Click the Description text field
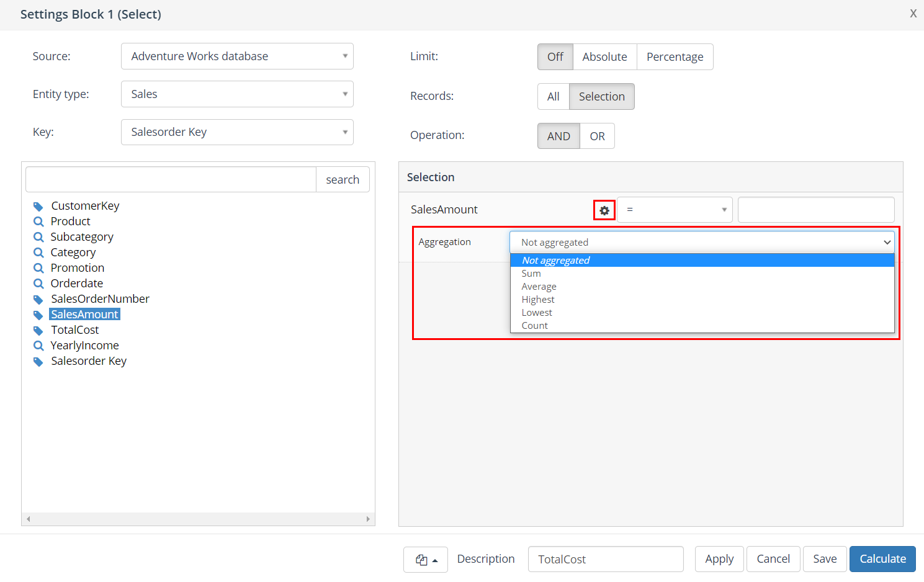This screenshot has height=582, width=924. click(x=605, y=560)
